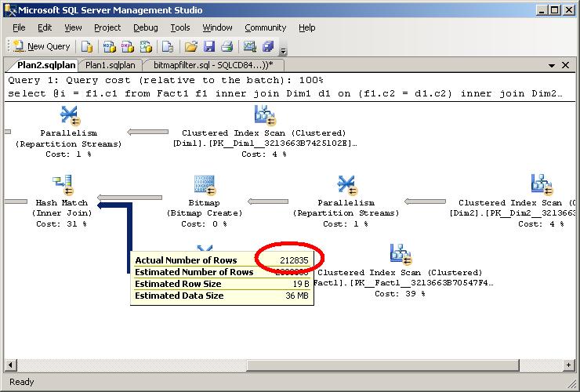Click the Save floppy disk icon
580x392 pixels.
[209, 46]
